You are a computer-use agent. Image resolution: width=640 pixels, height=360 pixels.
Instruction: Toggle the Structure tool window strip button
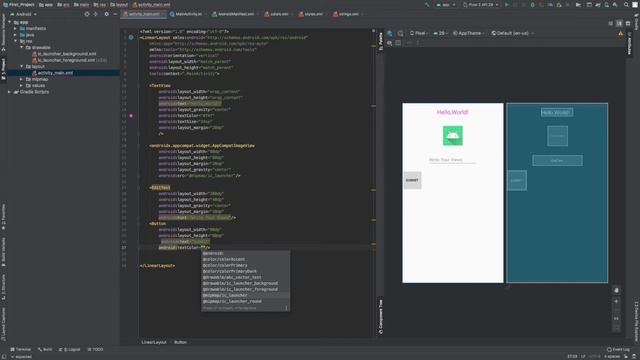tap(4, 288)
